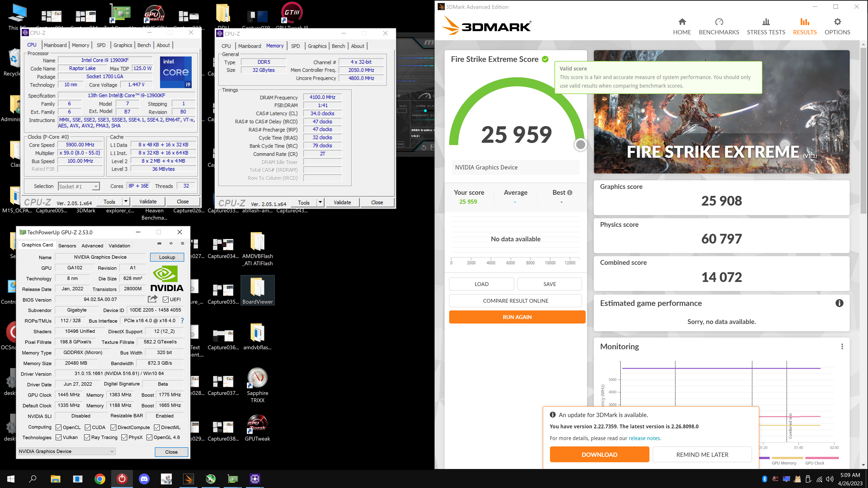The width and height of the screenshot is (868, 488).
Task: Select the BoardViewer folder on the desktop
Action: [257, 291]
